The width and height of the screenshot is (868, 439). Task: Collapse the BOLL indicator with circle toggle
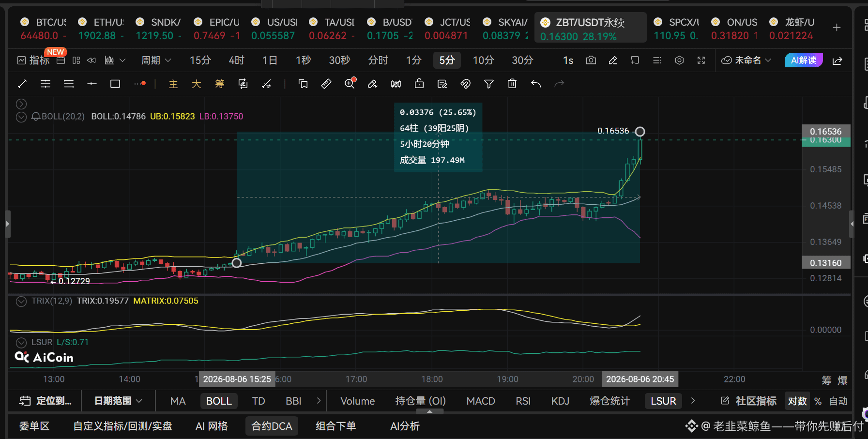coord(21,117)
